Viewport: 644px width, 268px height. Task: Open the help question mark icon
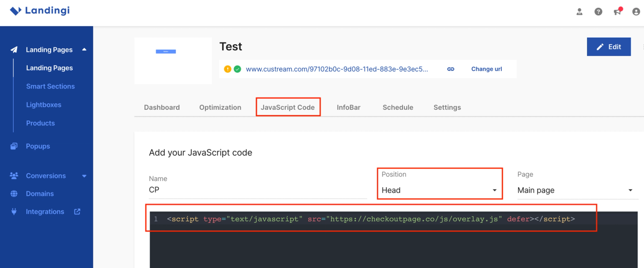click(598, 12)
